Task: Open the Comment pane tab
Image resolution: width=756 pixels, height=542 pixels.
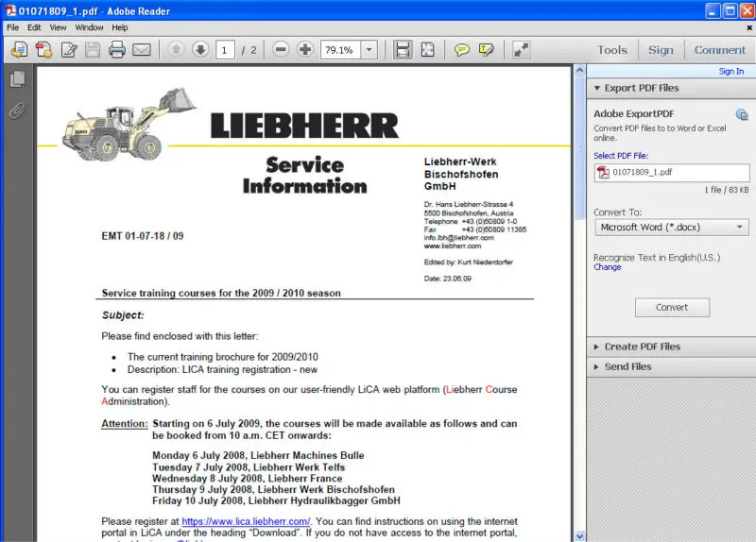Action: pos(720,50)
